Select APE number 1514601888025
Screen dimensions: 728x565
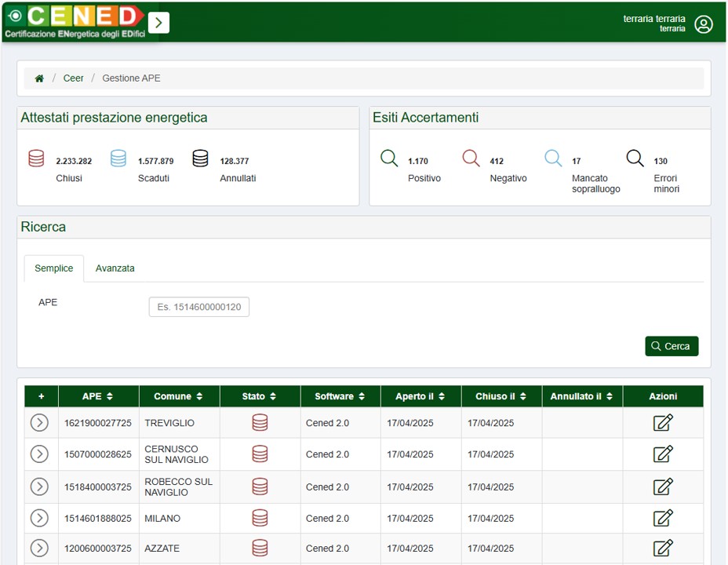98,518
